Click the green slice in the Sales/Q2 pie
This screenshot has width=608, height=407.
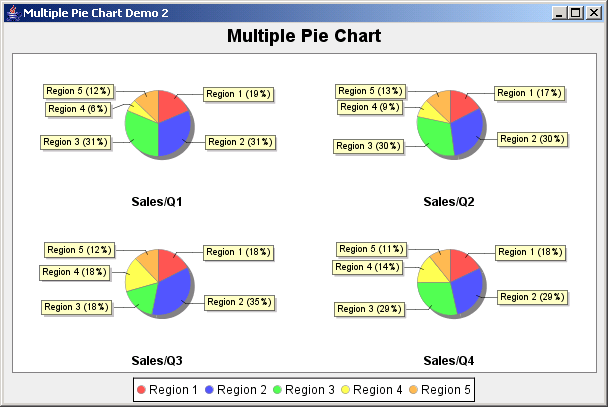[433, 134]
